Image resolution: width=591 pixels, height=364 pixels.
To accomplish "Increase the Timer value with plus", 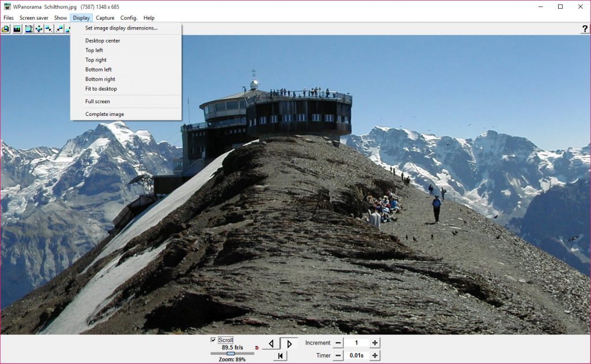I will point(375,355).
